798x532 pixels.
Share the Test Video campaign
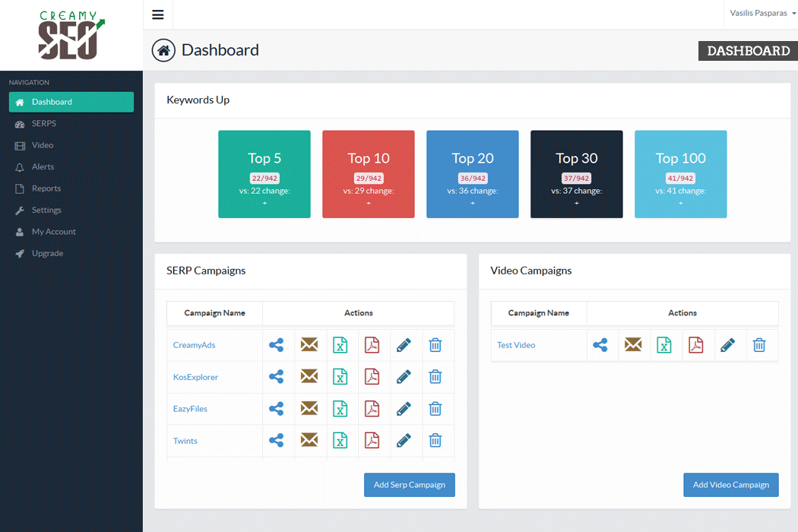[600, 345]
